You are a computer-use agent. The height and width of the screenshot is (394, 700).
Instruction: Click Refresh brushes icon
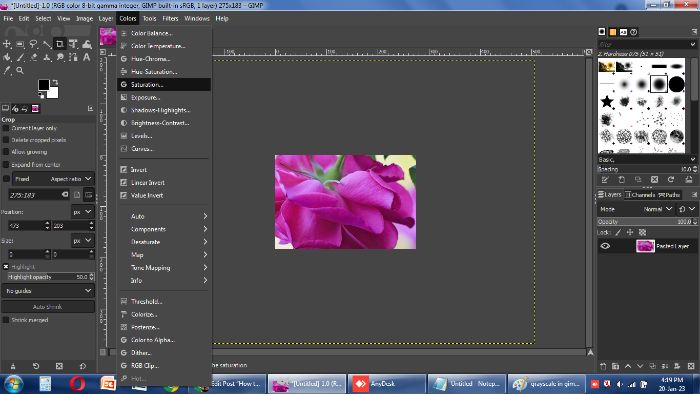[671, 180]
